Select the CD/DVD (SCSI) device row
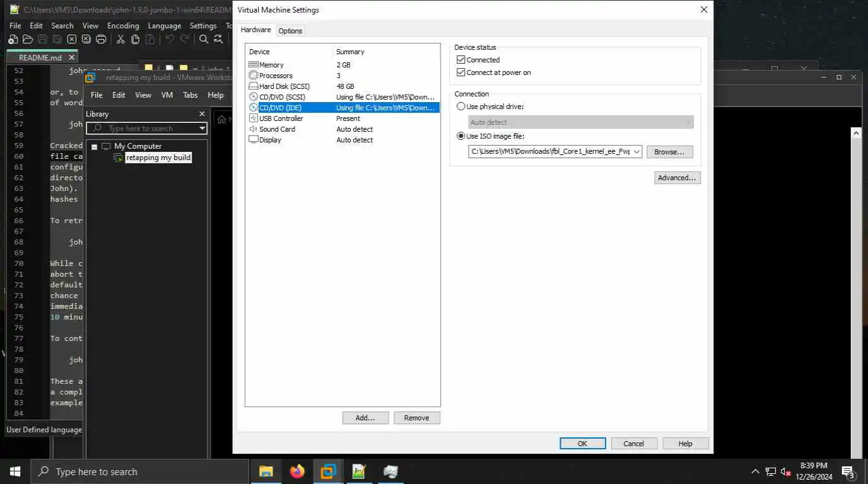 click(343, 97)
